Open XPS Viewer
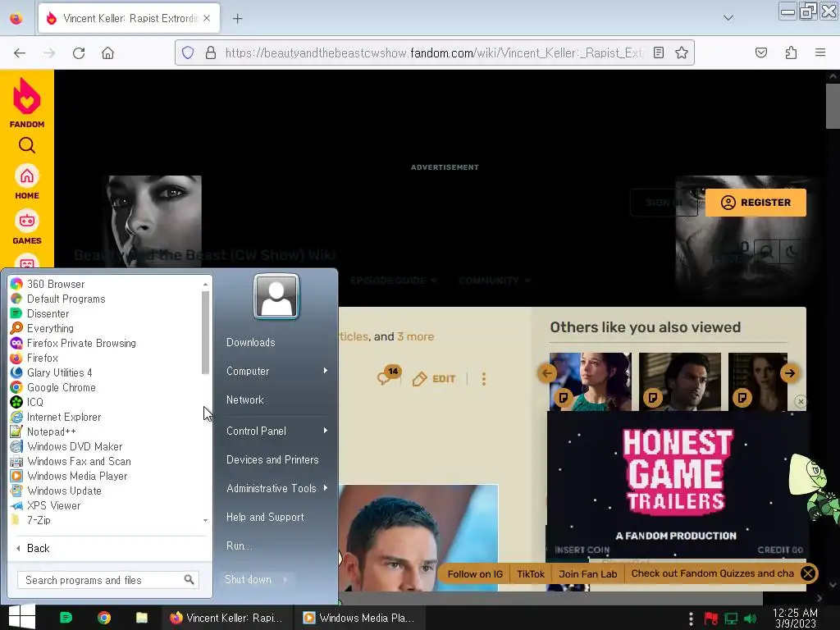Image resolution: width=840 pixels, height=630 pixels. (x=53, y=505)
